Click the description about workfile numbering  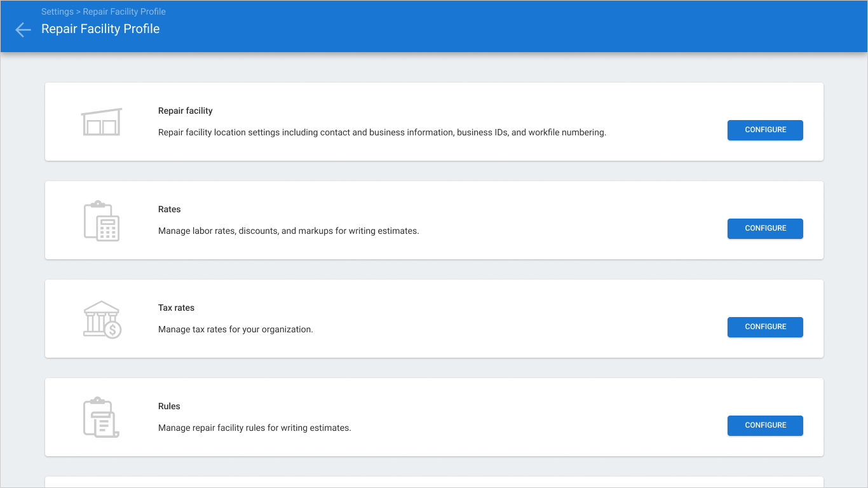(x=382, y=133)
